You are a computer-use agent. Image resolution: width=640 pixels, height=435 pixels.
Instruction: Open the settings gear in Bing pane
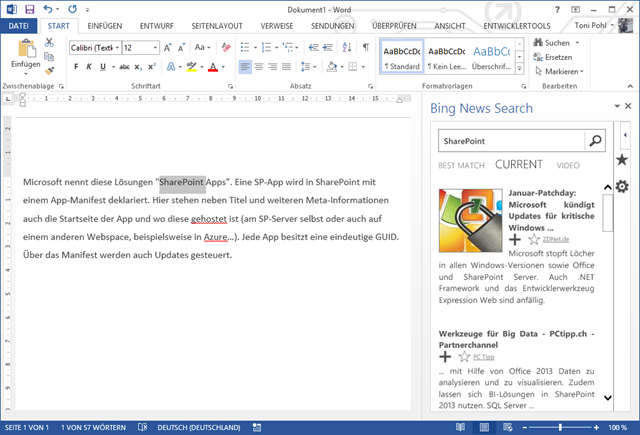[x=622, y=187]
